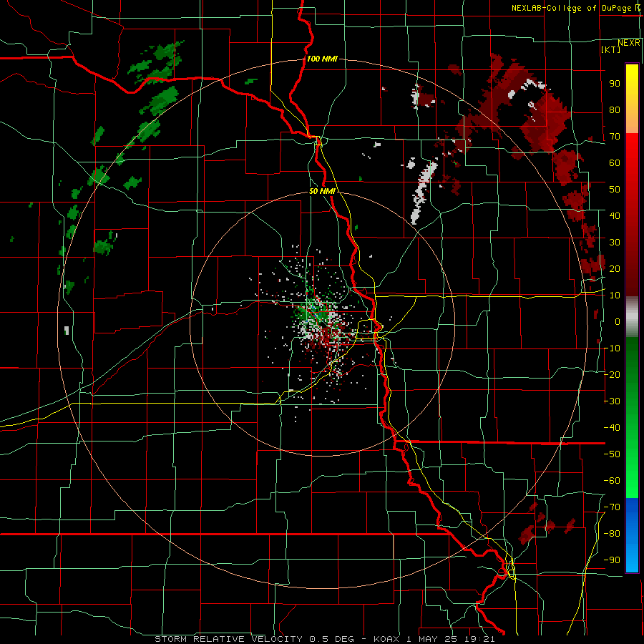
Task: Click the -80 value on the velocity scale
Action: tap(612, 534)
